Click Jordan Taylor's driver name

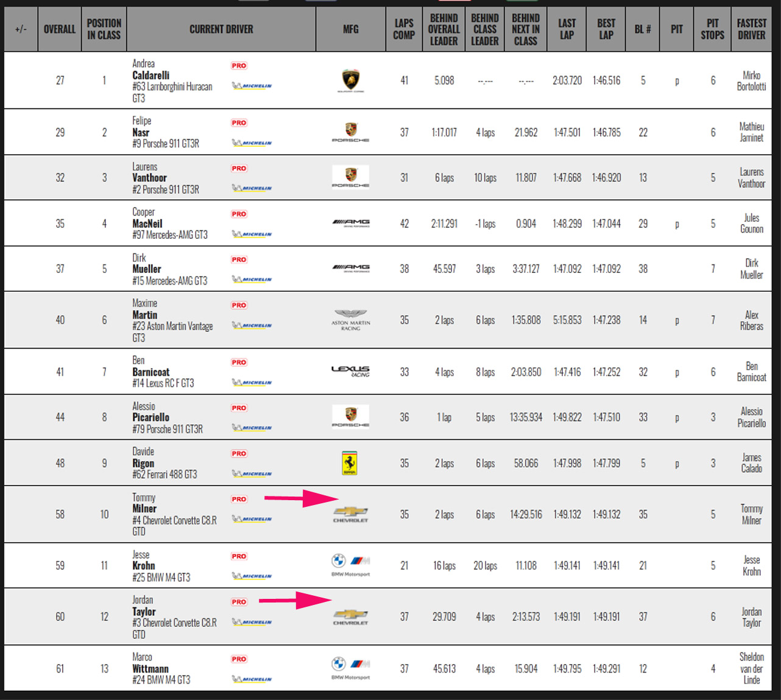click(x=144, y=612)
